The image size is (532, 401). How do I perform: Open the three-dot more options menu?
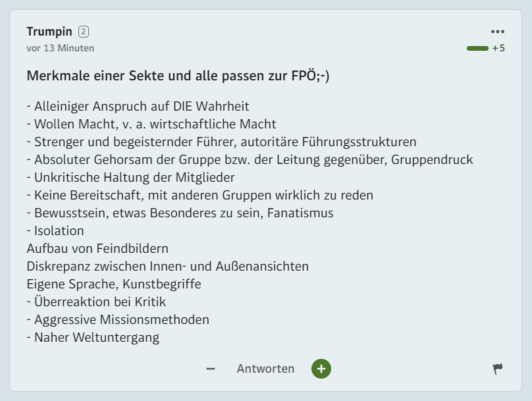tap(497, 32)
